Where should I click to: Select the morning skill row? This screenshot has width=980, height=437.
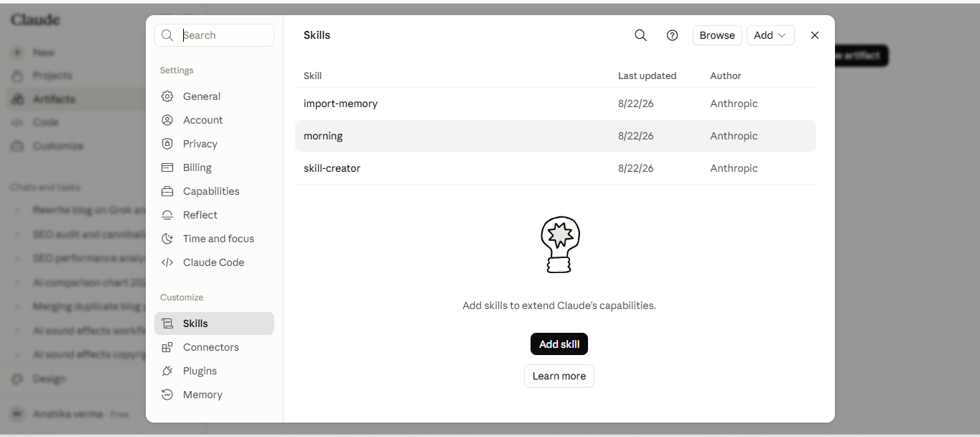point(556,136)
